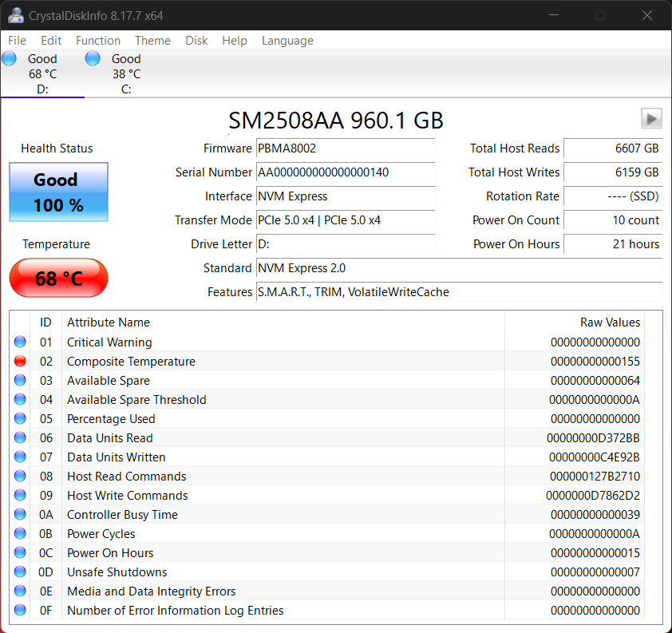Click the Firmware field showing PBMA8002

345,148
